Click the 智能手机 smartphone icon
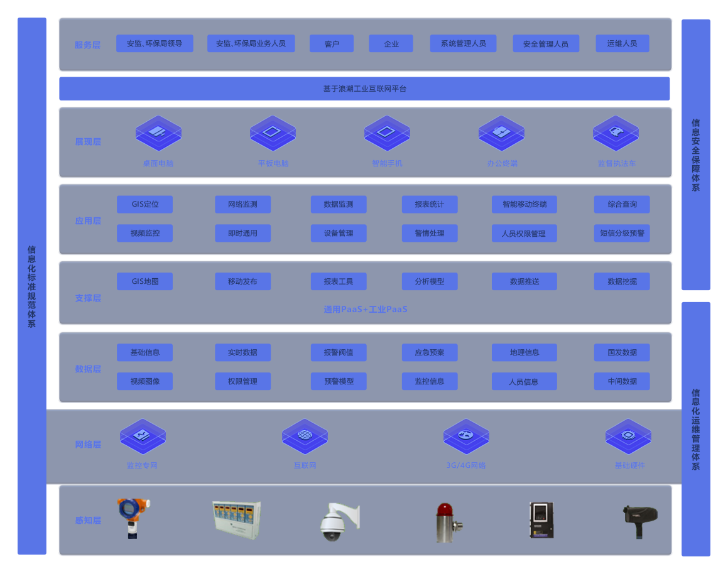Viewport: 728px width, 574px height. click(x=387, y=133)
